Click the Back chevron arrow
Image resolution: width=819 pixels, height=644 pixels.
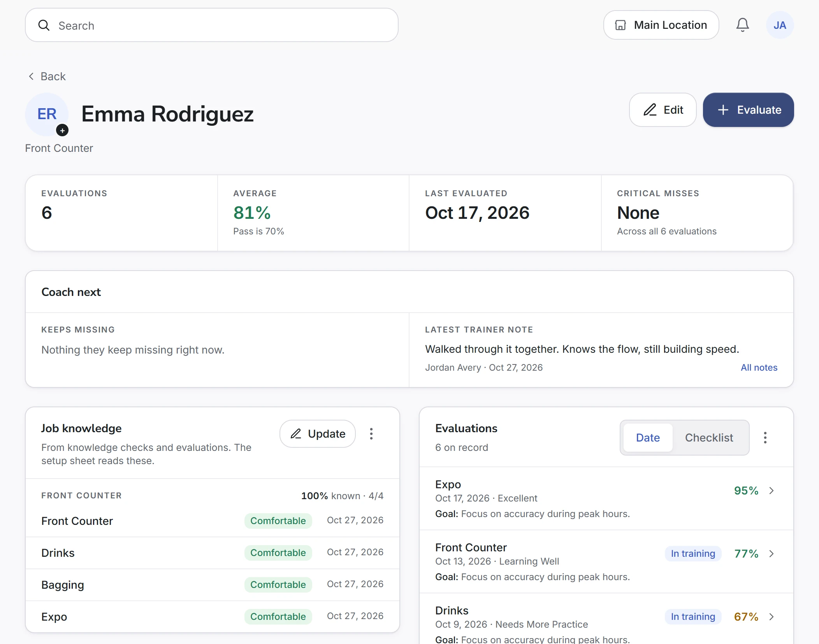coord(31,76)
